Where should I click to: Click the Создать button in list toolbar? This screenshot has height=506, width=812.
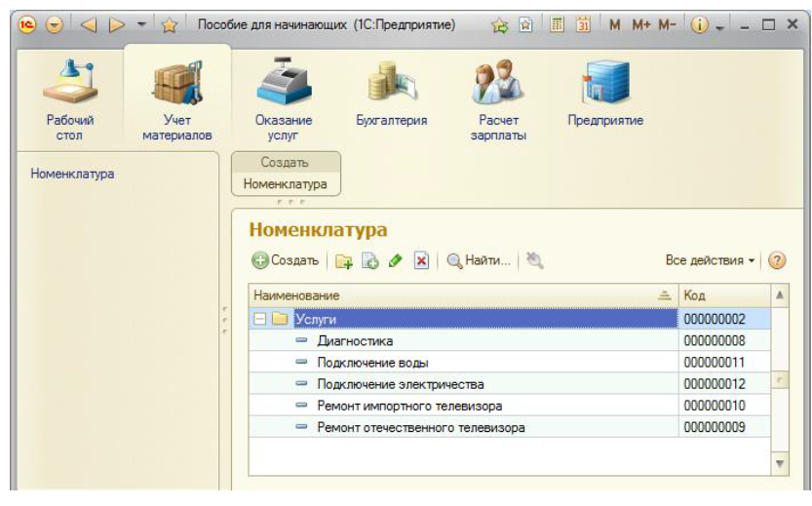point(286,260)
